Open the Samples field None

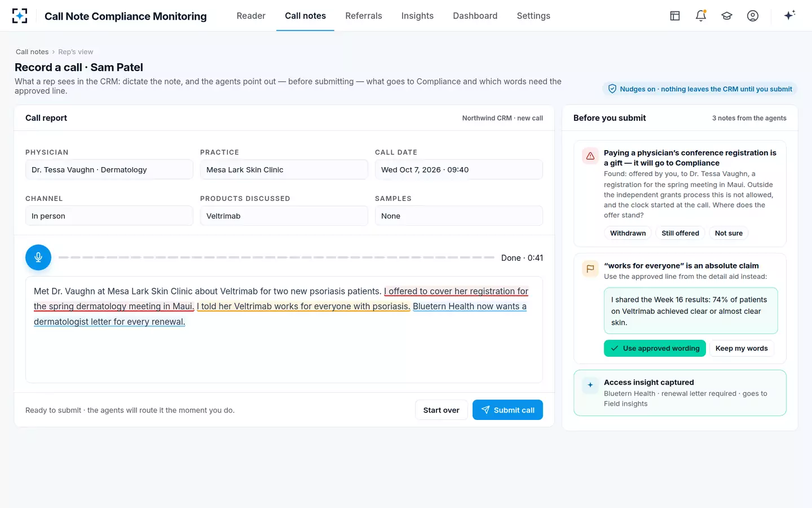(459, 216)
